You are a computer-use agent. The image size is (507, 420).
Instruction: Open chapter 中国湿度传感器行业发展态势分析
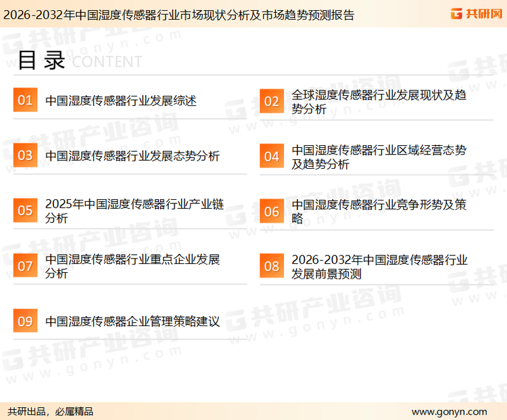coord(132,156)
